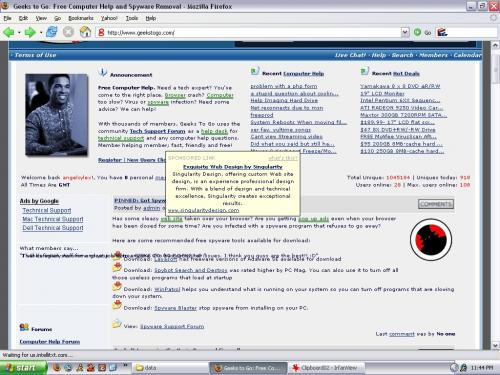The image size is (500, 375).
Task: Click the vertical page scrollbar down arrow
Action: point(495,345)
